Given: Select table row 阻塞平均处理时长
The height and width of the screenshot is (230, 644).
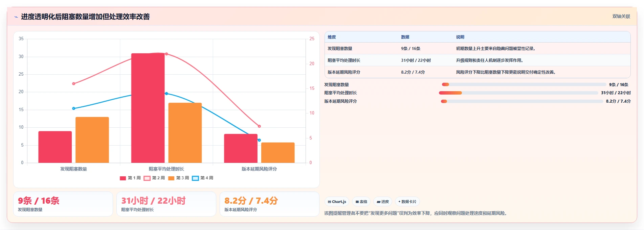Looking at the screenshot, I should pyautogui.click(x=478, y=60).
